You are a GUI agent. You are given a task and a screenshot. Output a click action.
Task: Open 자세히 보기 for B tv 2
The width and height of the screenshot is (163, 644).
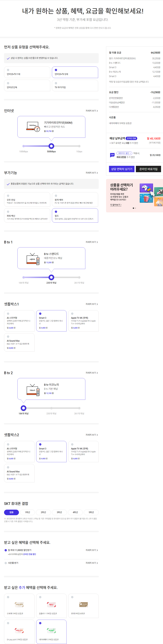tap(92, 373)
